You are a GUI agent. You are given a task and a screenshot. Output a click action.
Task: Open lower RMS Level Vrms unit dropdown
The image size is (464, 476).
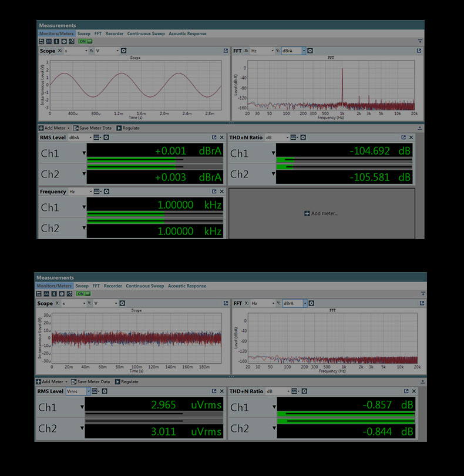coord(89,391)
